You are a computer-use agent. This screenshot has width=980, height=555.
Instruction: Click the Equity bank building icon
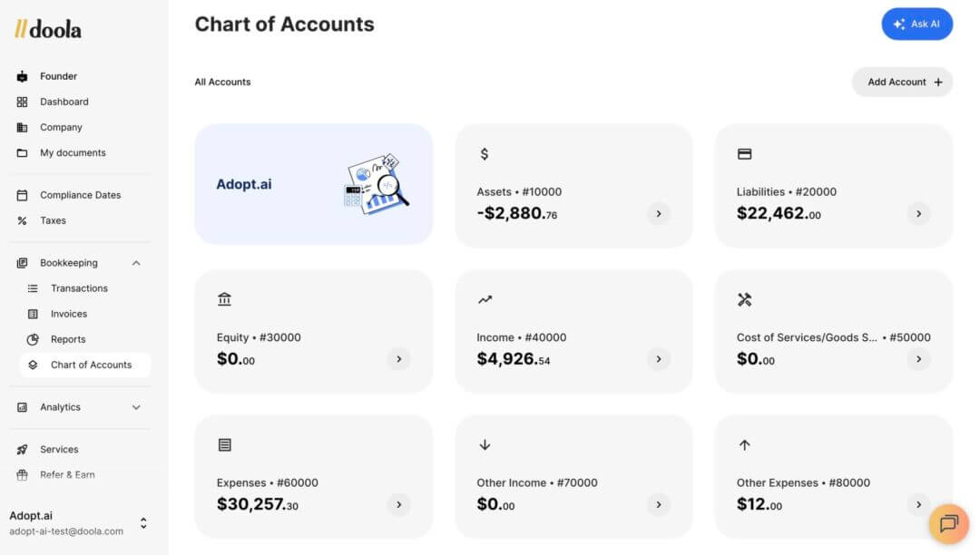[224, 299]
